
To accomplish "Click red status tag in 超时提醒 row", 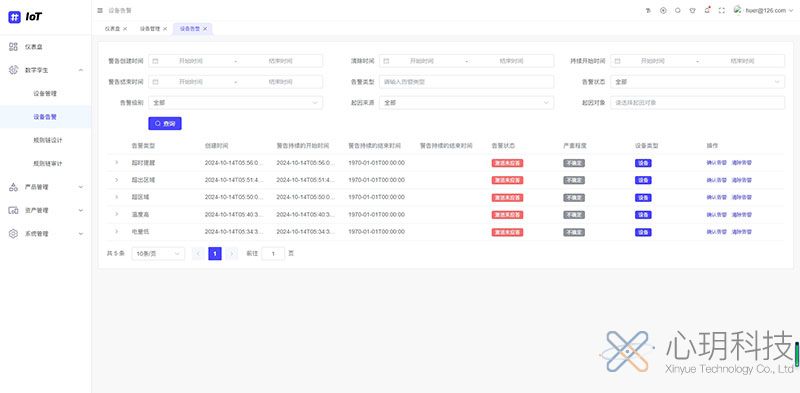I will click(x=507, y=163).
